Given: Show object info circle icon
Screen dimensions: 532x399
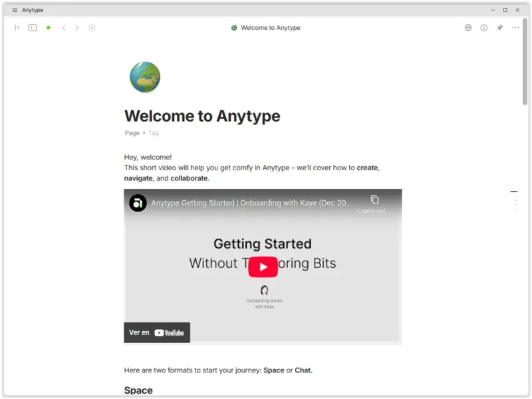Looking at the screenshot, I should click(x=484, y=28).
